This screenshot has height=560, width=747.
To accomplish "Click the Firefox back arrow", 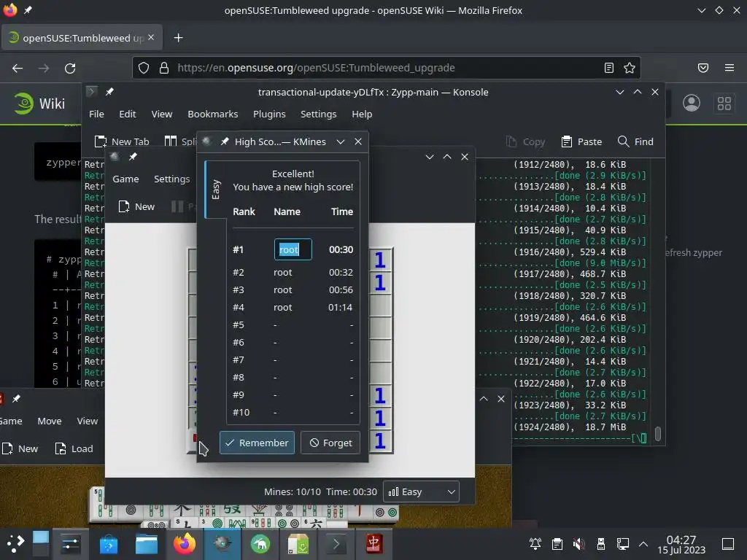I will [18, 68].
